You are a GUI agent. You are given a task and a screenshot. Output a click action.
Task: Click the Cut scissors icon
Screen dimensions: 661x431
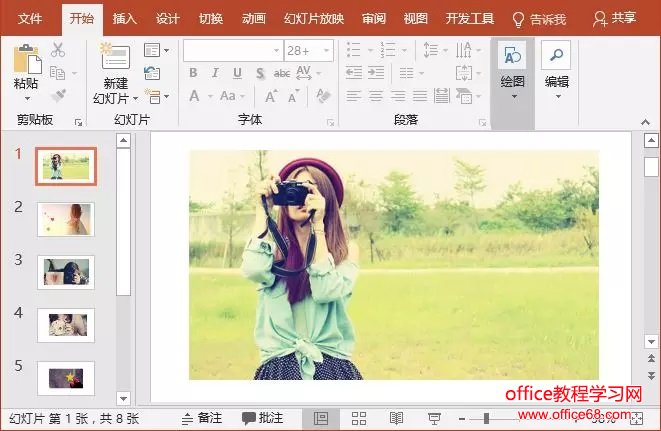tap(58, 51)
